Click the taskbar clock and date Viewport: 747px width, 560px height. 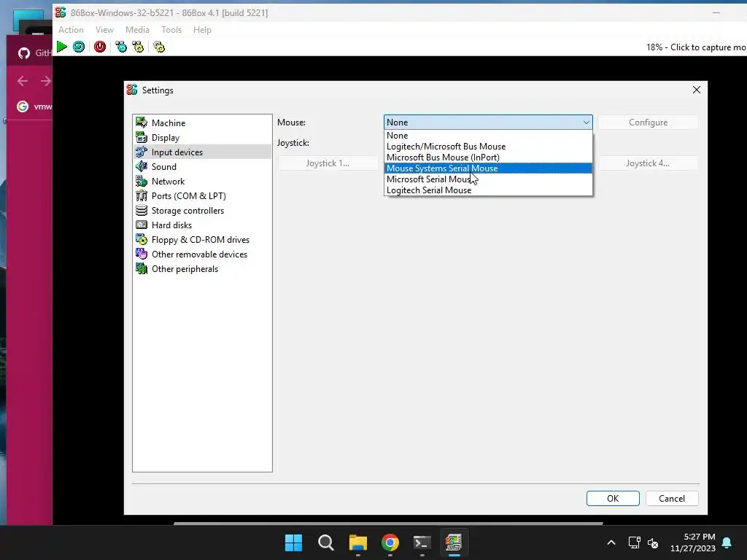[x=693, y=542]
